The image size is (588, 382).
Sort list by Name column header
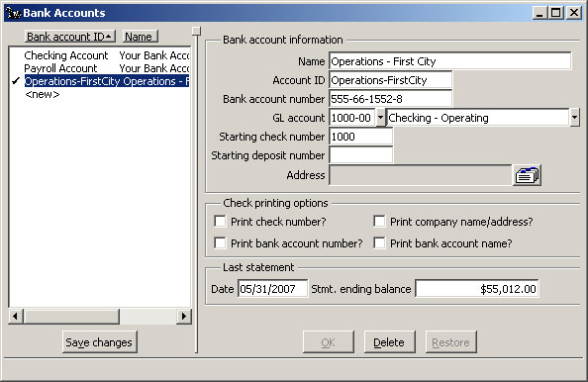[x=141, y=37]
